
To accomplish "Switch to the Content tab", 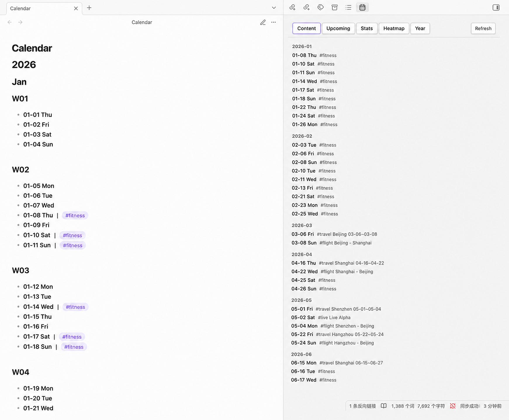I will (x=307, y=28).
